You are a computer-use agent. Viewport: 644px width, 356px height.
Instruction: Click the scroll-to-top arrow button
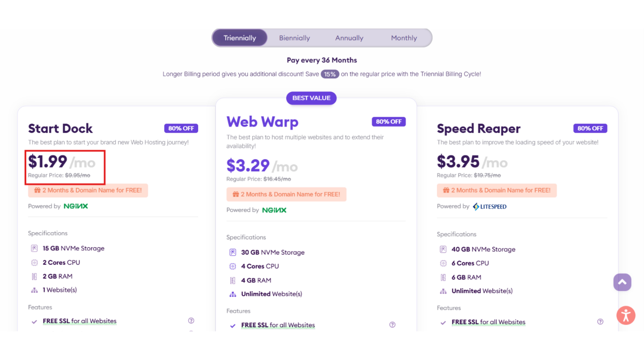(622, 282)
